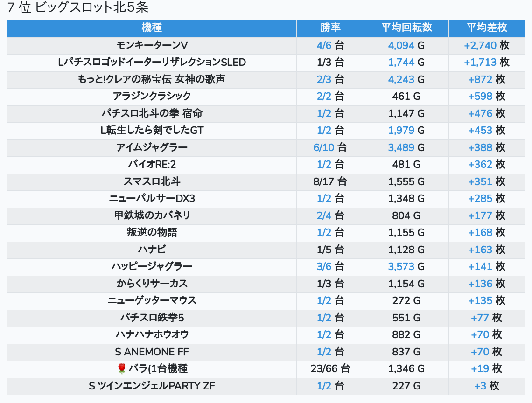Click win rate 3/6 台
Viewport: 532px width, 403px height.
(330, 267)
